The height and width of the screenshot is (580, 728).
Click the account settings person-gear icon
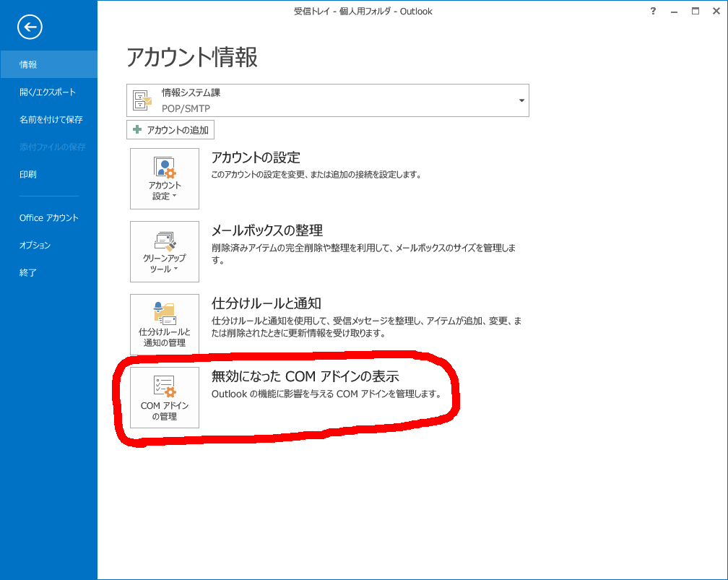[165, 168]
